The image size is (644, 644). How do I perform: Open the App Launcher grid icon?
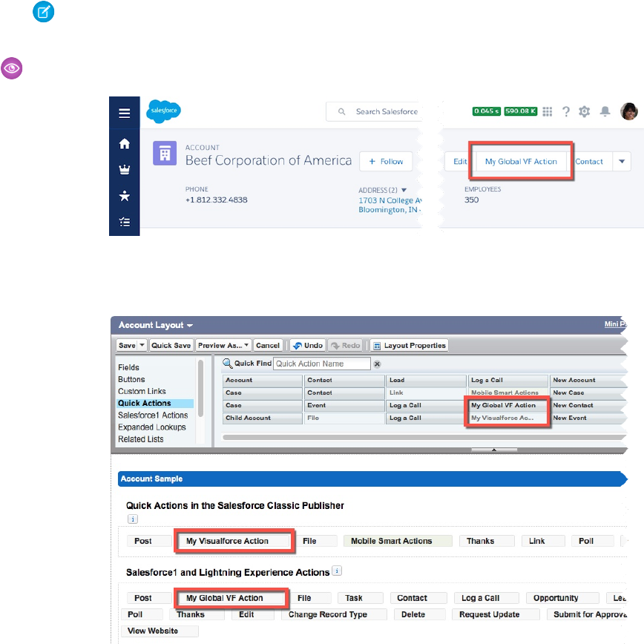(x=547, y=111)
